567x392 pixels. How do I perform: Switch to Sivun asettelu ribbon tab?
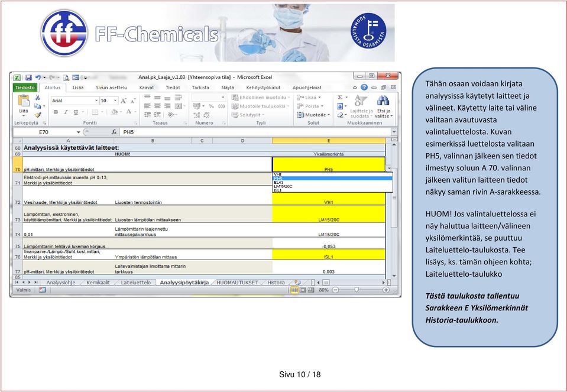[x=111, y=88]
